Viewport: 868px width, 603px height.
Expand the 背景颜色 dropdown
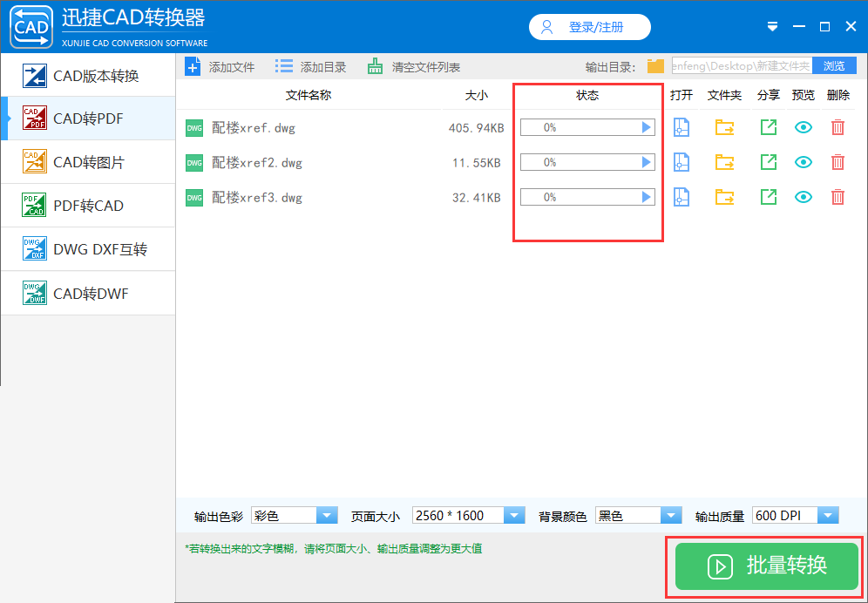[671, 516]
